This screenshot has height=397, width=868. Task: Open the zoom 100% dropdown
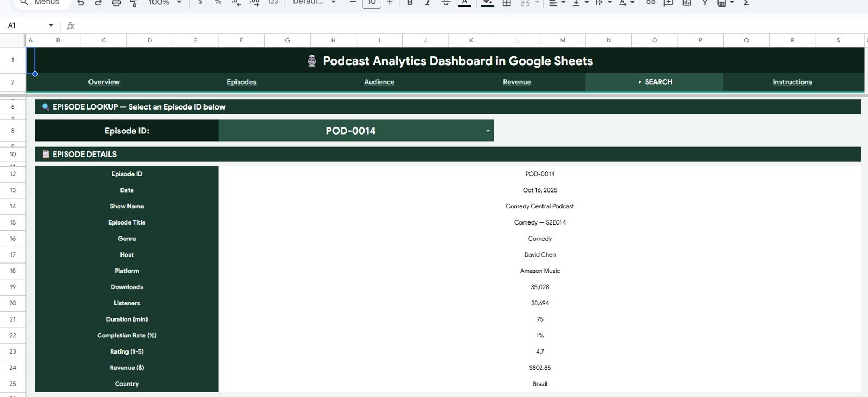pyautogui.click(x=164, y=2)
